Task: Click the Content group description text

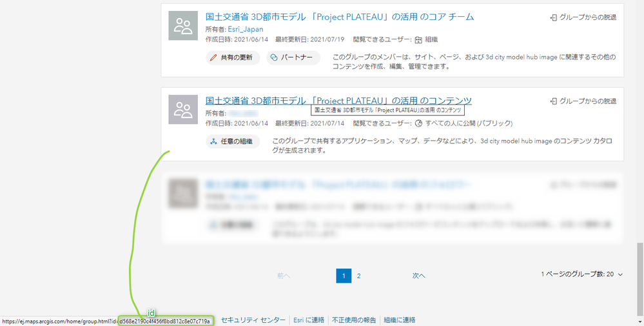Action: pos(442,145)
